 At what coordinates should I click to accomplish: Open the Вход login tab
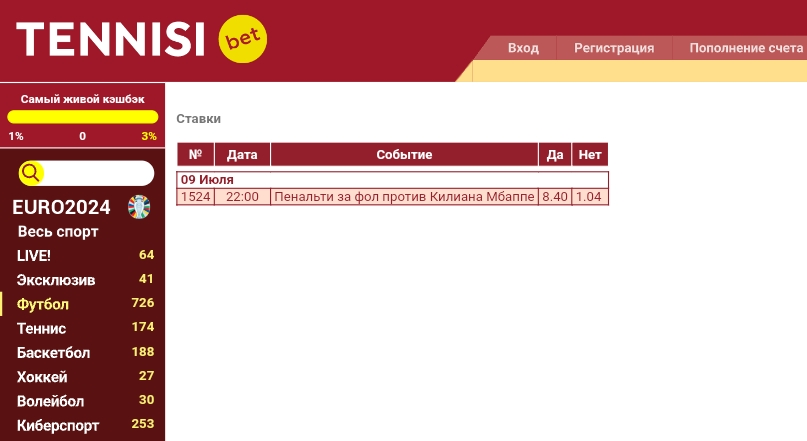(x=523, y=48)
